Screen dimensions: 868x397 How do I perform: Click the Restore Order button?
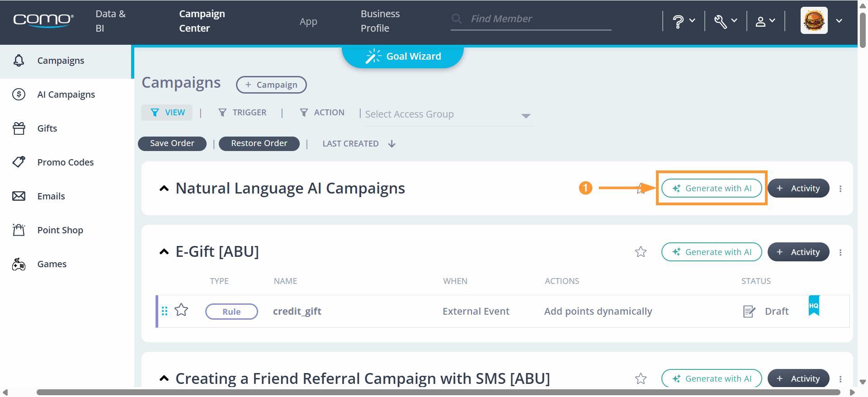pos(259,143)
